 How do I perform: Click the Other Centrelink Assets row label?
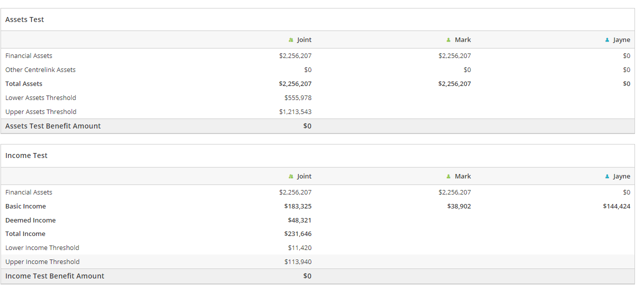[x=41, y=69]
